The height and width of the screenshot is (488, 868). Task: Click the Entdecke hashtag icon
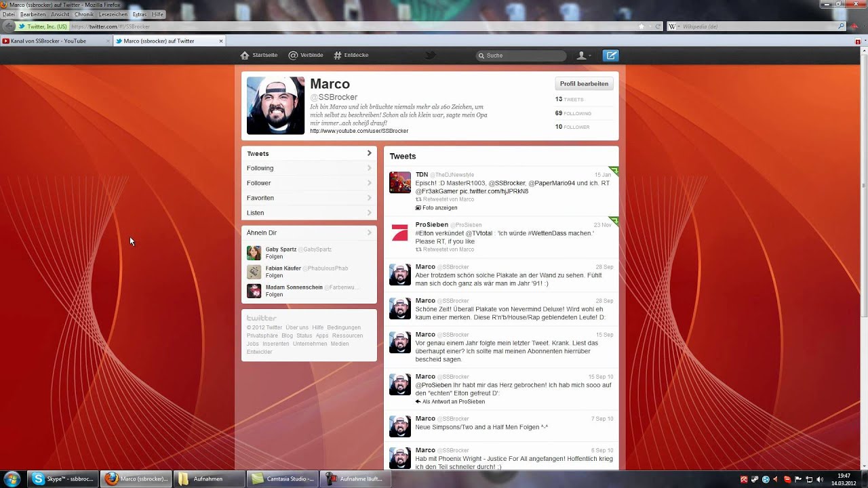[x=337, y=55]
